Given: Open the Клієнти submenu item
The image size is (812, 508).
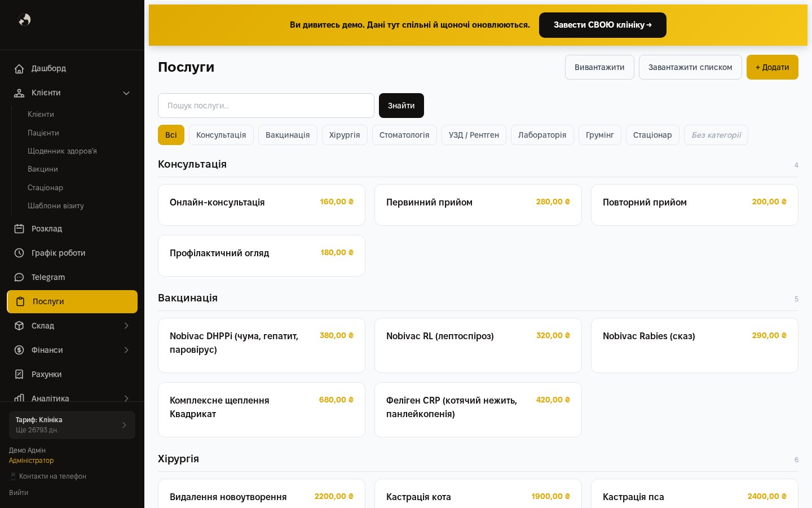Looking at the screenshot, I should point(41,114).
